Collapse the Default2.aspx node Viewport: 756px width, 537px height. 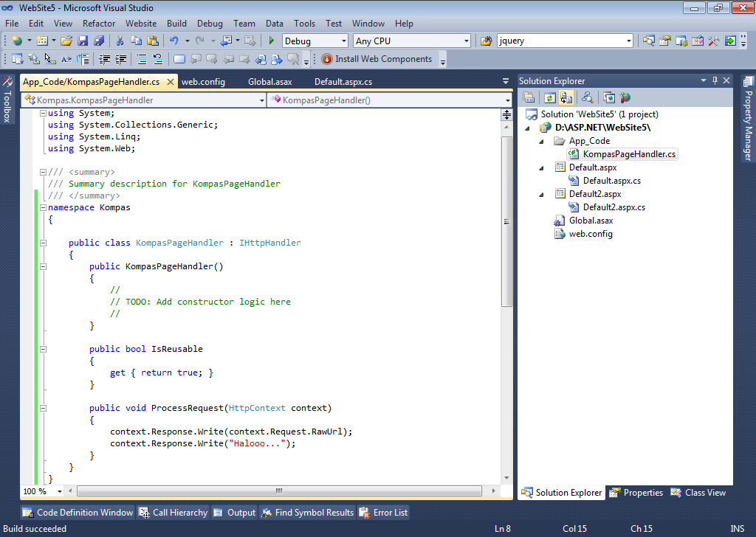pyautogui.click(x=541, y=194)
